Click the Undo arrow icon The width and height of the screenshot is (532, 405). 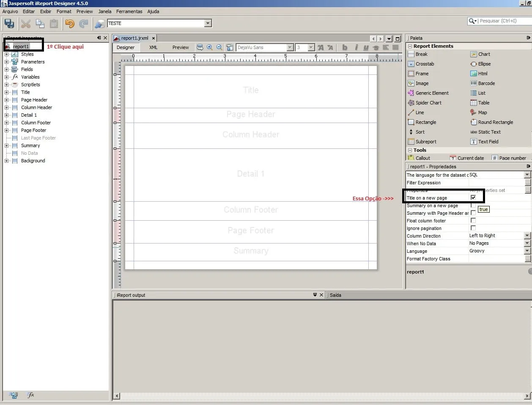(x=70, y=24)
